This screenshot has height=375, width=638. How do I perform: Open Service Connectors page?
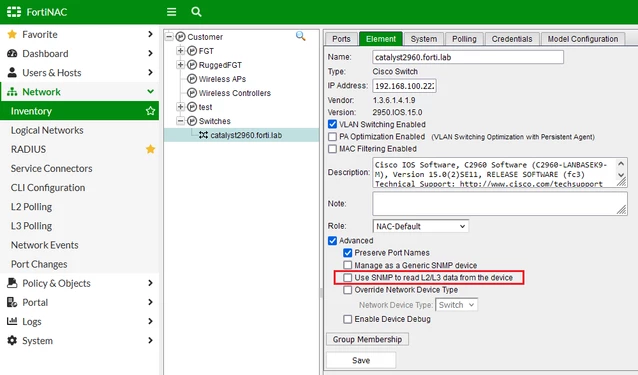pyautogui.click(x=52, y=168)
